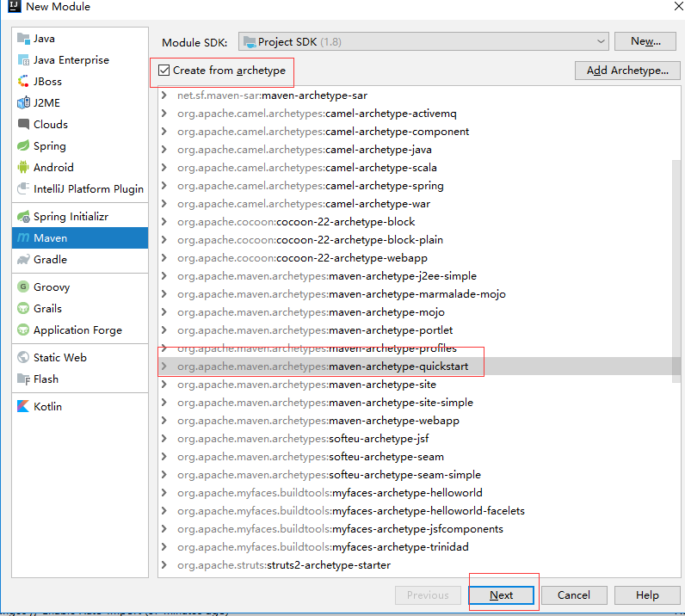Click the Flash icon
Image resolution: width=685 pixels, height=616 pixels.
click(23, 379)
